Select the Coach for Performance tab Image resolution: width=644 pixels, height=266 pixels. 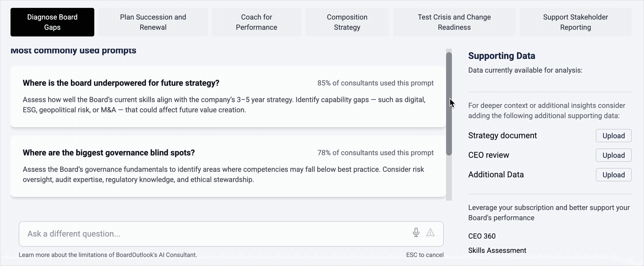[256, 22]
